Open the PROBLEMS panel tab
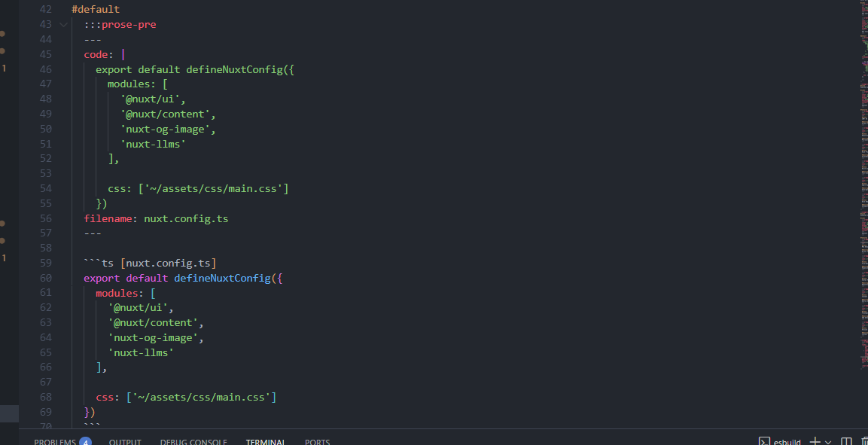Screen dimensions: 868x445 (x=55, y=442)
